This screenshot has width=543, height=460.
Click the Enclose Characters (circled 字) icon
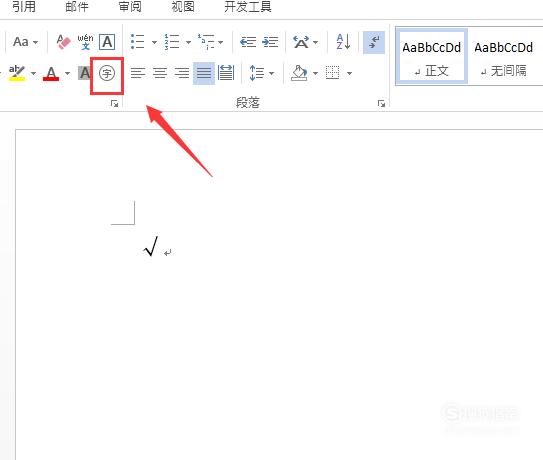click(x=107, y=73)
